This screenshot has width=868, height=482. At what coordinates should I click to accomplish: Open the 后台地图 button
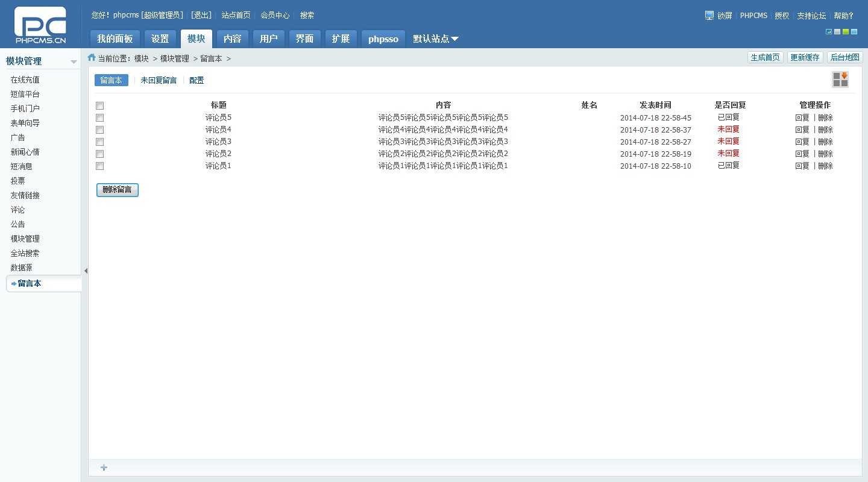click(x=845, y=57)
